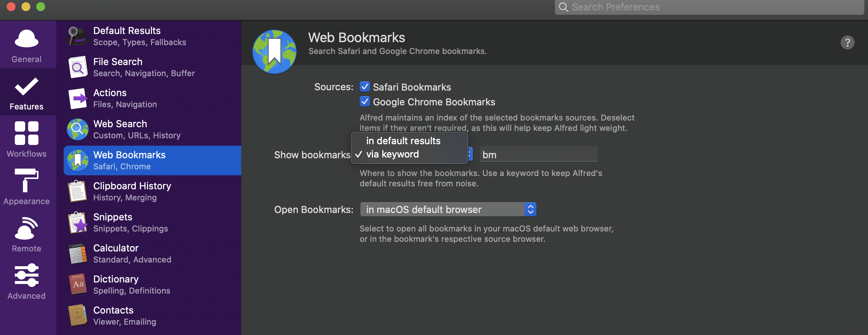Open the Open Bookmarks browser dropdown
Image resolution: width=868 pixels, height=335 pixels.
[x=448, y=210]
